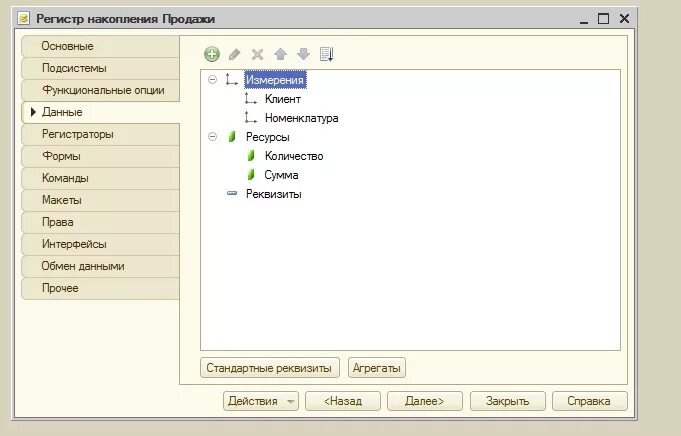Click the axis icon next to Номенклатура
681x436 pixels.
[x=251, y=118]
